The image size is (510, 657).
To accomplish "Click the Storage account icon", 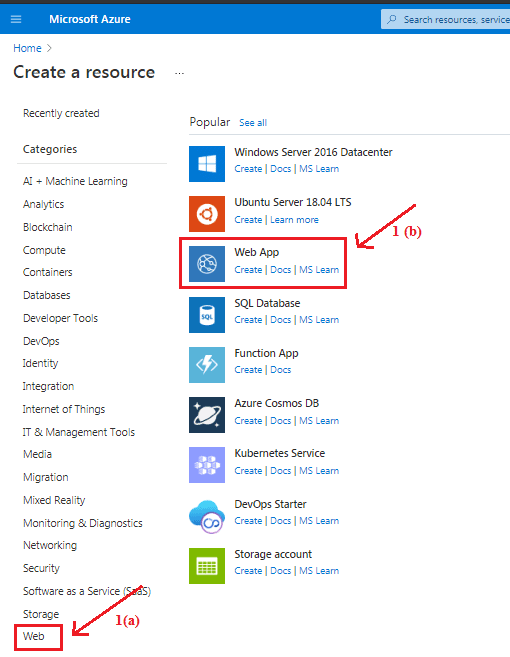I will pyautogui.click(x=207, y=566).
